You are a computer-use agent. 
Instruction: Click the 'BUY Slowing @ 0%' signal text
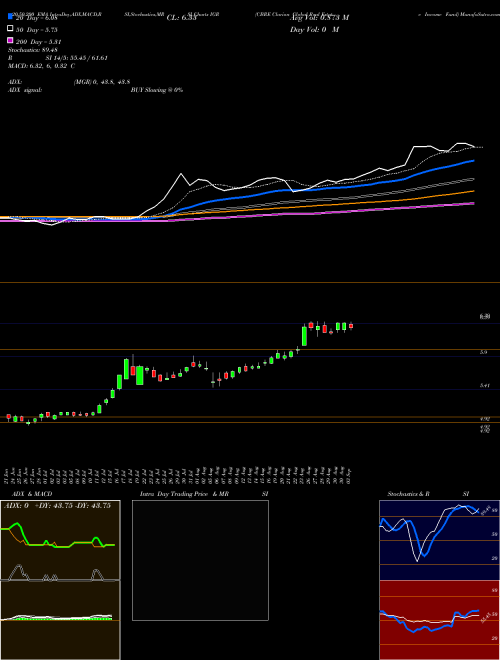coord(157,90)
